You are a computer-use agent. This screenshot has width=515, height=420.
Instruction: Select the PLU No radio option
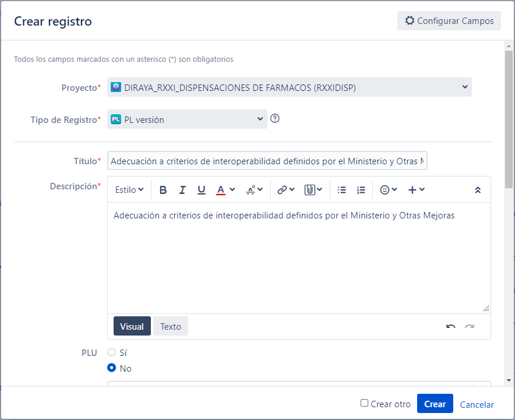click(x=112, y=368)
